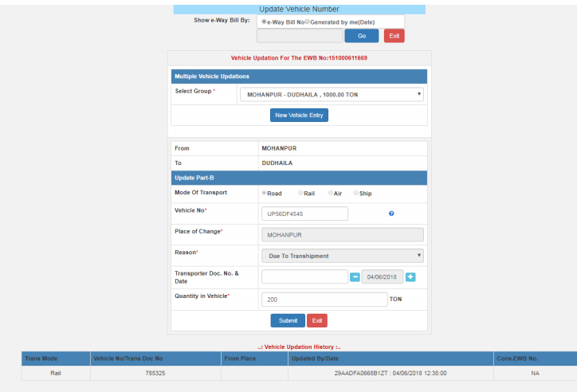Choose Air transport mode
Screen dimensions: 577x392
pos(331,193)
